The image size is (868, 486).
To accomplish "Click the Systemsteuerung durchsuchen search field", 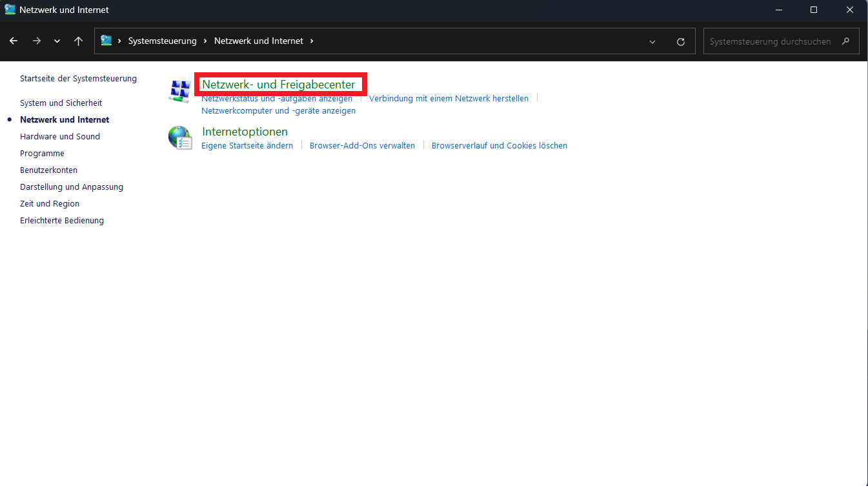I will tap(770, 41).
